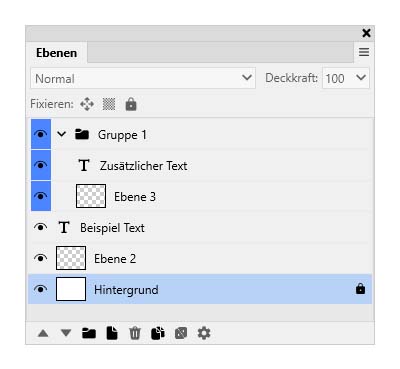The height and width of the screenshot is (369, 400).
Task: Open the Ebenen panel hamburger menu
Action: pyautogui.click(x=364, y=52)
